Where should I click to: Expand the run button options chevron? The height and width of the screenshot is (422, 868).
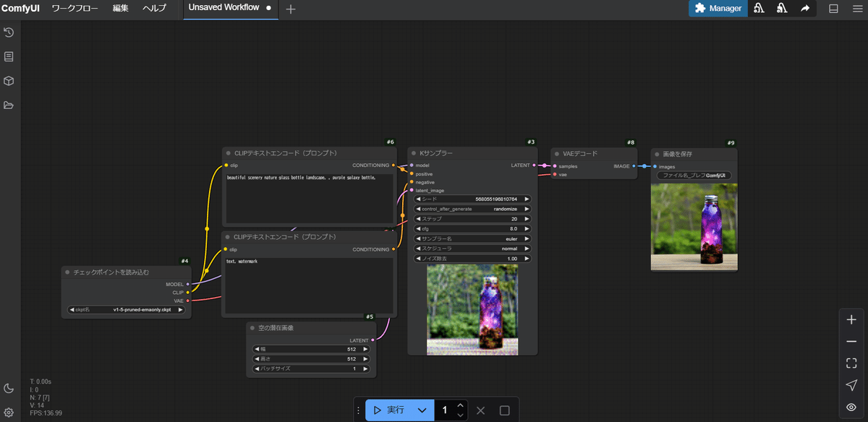pyautogui.click(x=422, y=410)
